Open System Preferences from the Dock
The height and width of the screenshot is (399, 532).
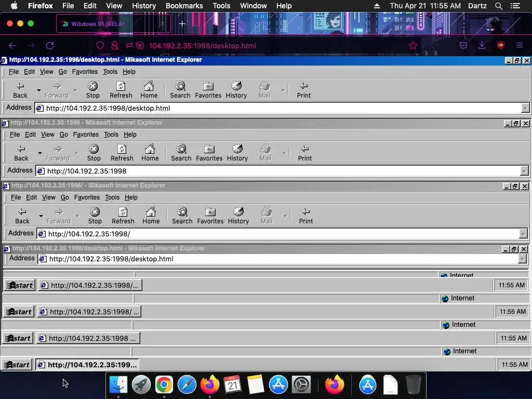pyautogui.click(x=301, y=385)
